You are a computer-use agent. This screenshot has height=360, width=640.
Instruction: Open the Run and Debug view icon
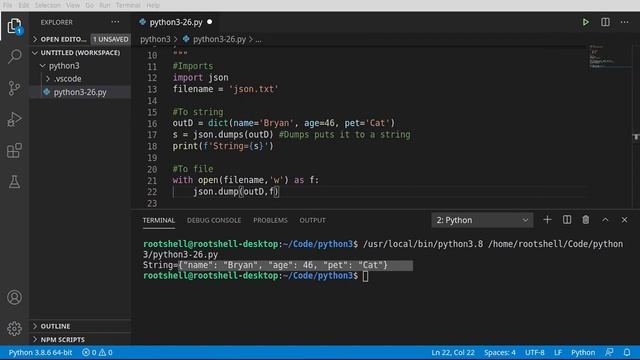(14, 119)
